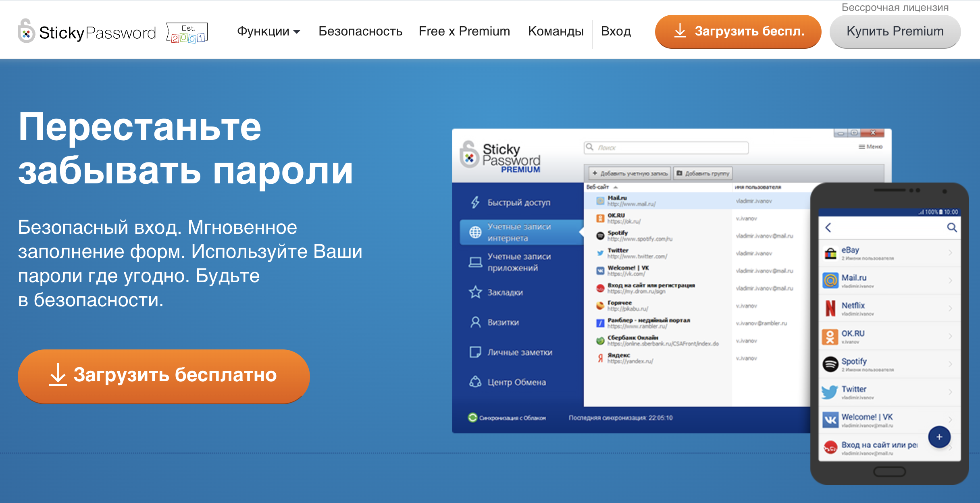Click the Быстрый доступ lightning icon
Image resolution: width=980 pixels, height=503 pixels.
click(475, 202)
